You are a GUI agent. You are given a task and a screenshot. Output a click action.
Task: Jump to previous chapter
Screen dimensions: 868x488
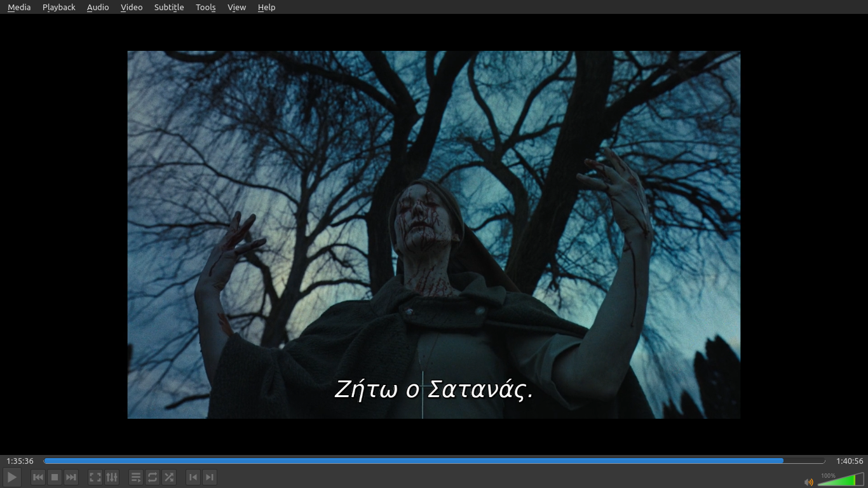[x=193, y=477]
